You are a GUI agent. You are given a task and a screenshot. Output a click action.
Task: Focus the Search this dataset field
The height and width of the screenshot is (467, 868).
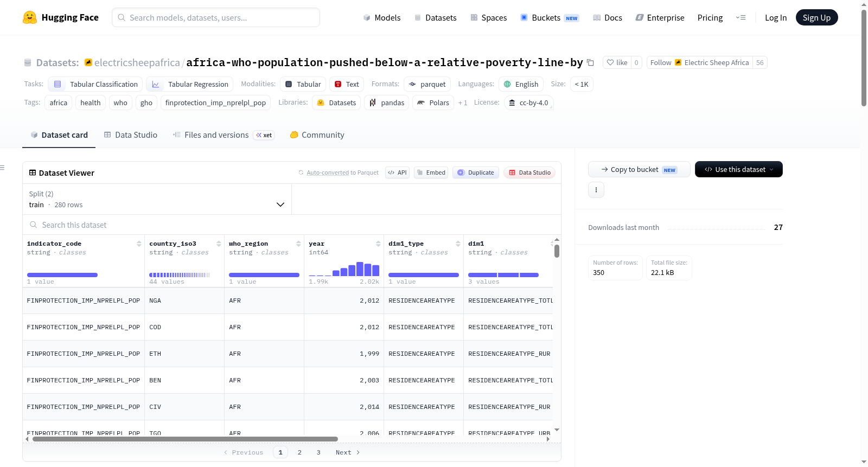[292, 225]
